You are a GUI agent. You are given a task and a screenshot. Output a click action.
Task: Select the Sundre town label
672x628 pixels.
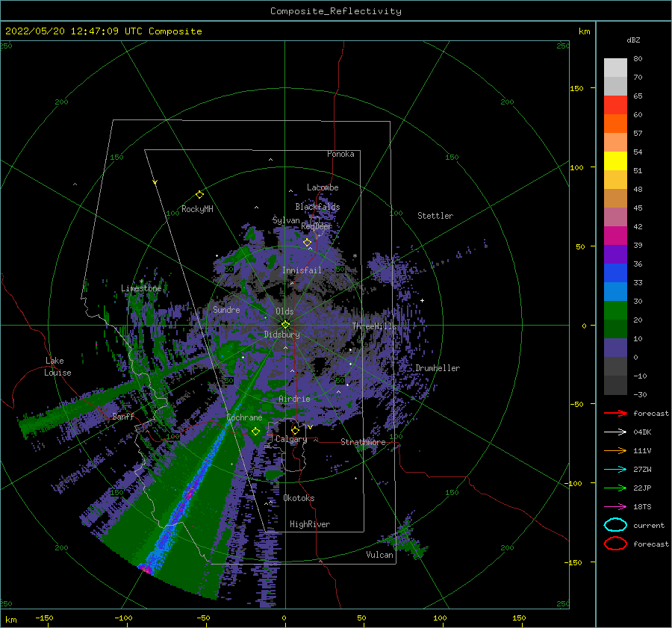pos(226,309)
